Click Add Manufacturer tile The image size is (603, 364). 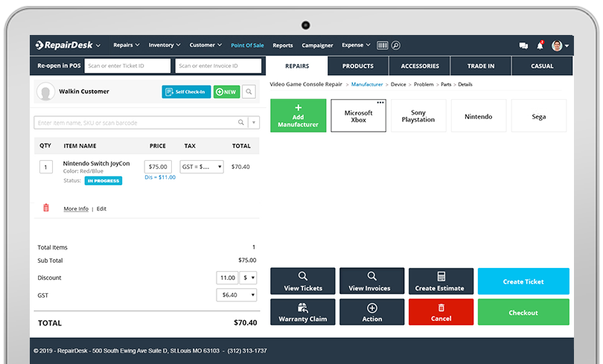[298, 115]
